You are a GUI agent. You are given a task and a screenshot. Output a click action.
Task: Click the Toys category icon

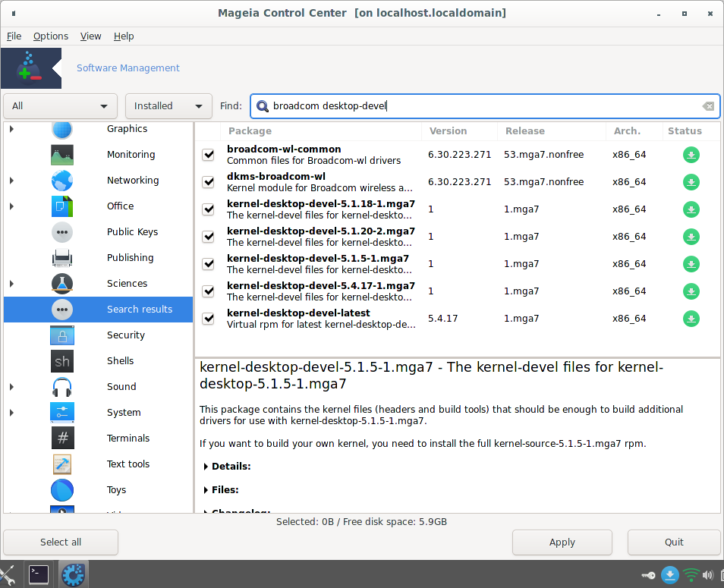[x=62, y=490]
